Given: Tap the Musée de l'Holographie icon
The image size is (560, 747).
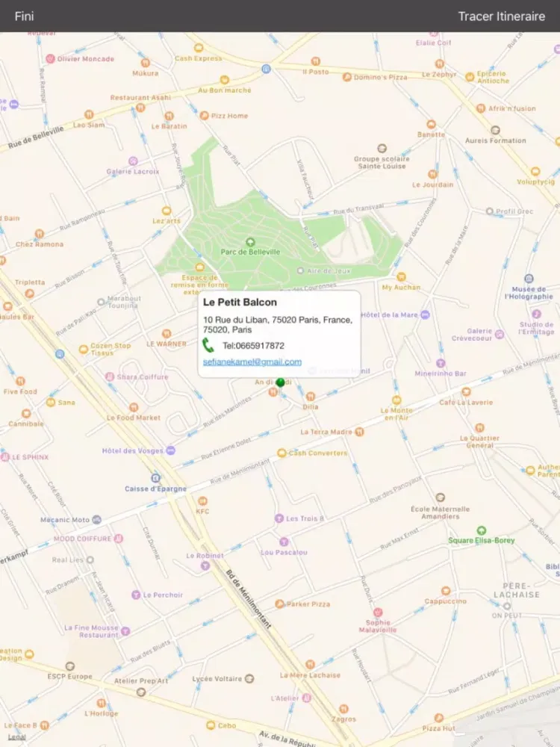Looking at the screenshot, I should (529, 279).
